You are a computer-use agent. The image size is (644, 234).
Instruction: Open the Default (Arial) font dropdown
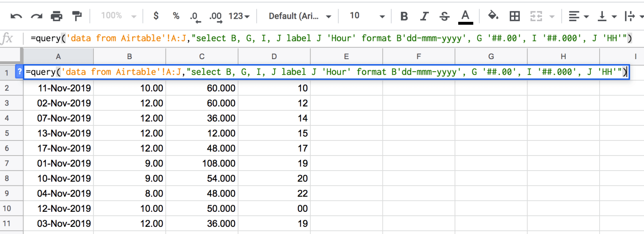[x=300, y=16]
